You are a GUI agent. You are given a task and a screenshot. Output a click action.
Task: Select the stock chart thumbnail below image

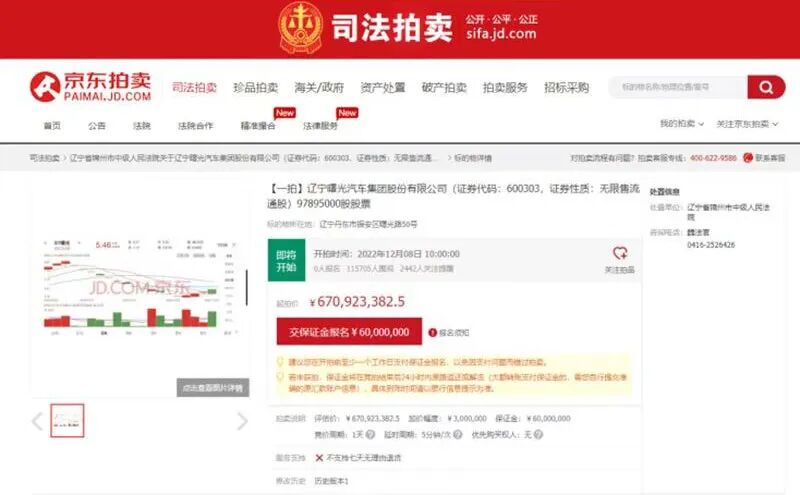(x=67, y=420)
